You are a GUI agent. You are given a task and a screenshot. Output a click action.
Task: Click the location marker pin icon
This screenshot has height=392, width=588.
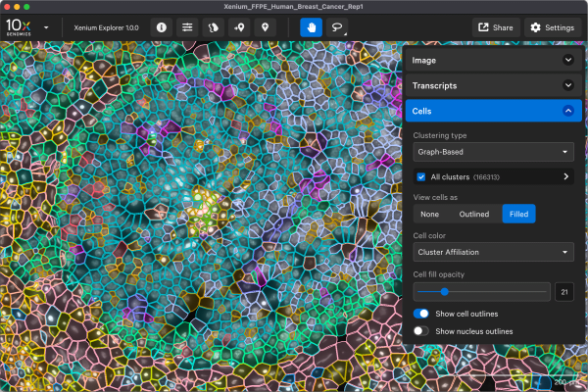point(264,27)
